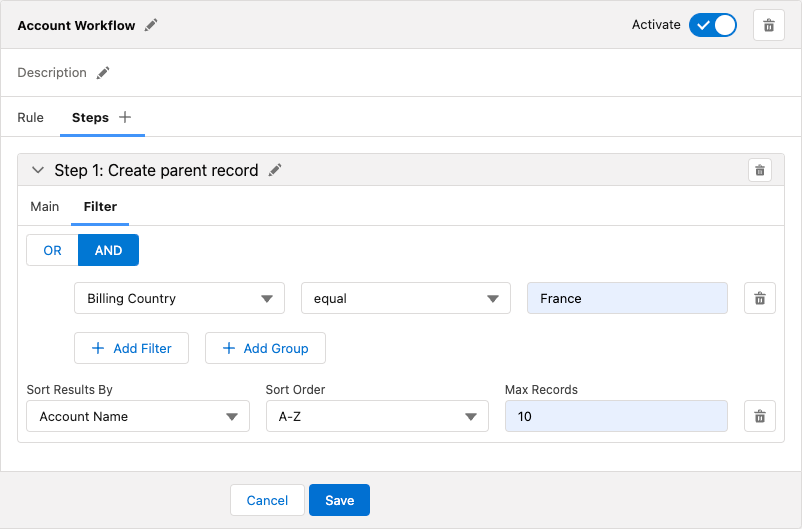Save the workflow
Viewport: 802px width, 529px height.
pyautogui.click(x=340, y=500)
